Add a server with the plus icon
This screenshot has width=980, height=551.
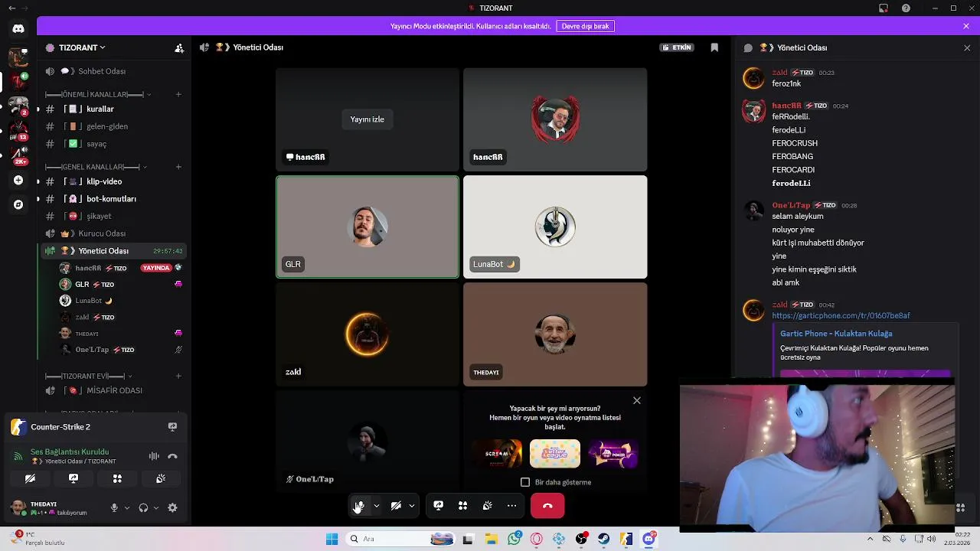coord(18,181)
